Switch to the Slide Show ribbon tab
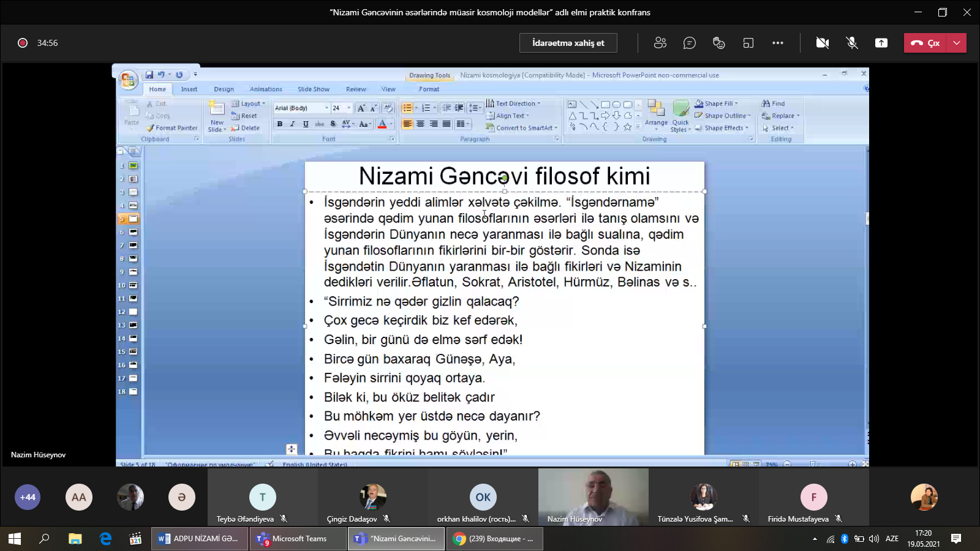Viewport: 980px width, 551px height. [x=313, y=89]
